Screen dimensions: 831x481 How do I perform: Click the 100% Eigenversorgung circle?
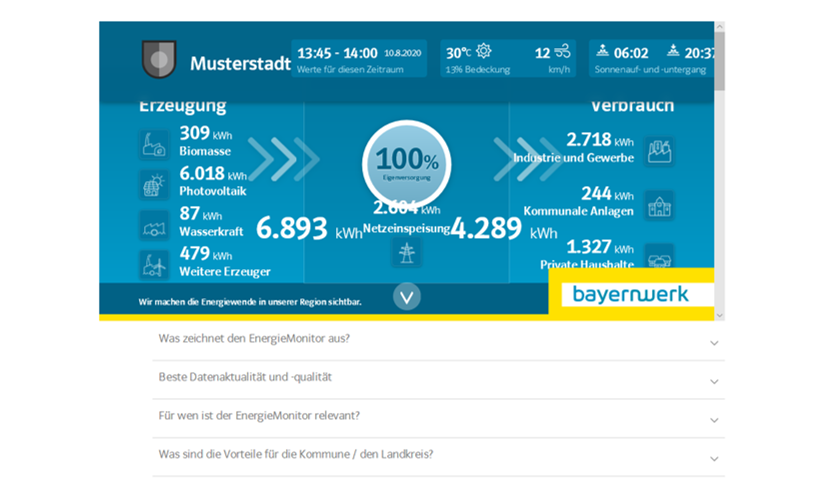tap(406, 164)
